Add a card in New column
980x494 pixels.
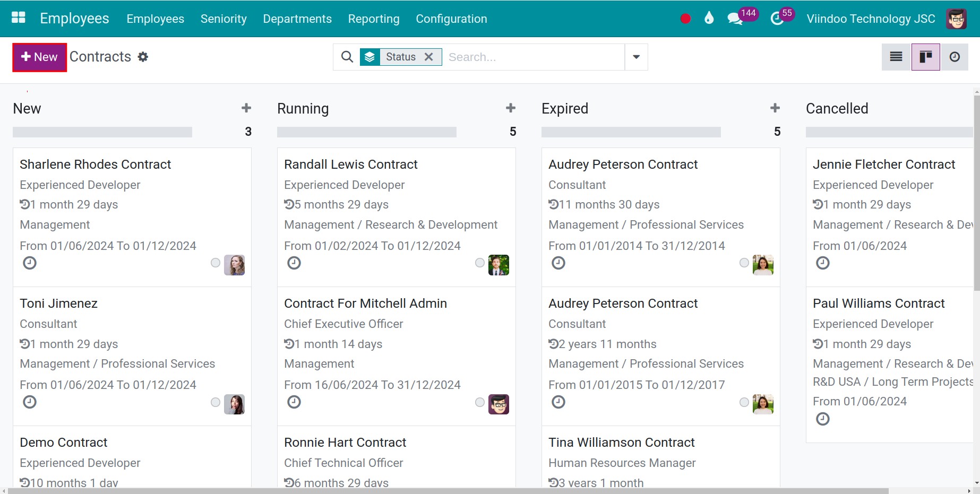pyautogui.click(x=246, y=108)
